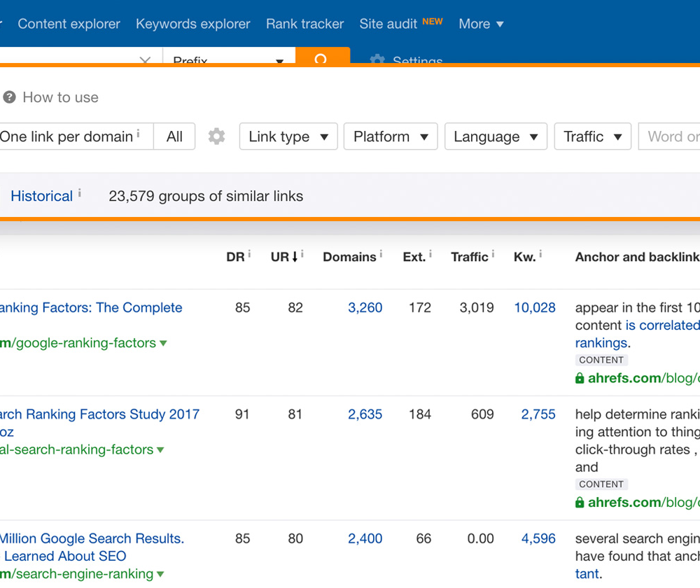This screenshot has height=588, width=700.
Task: Click the info icon next to Ext. column header
Action: [x=430, y=254]
